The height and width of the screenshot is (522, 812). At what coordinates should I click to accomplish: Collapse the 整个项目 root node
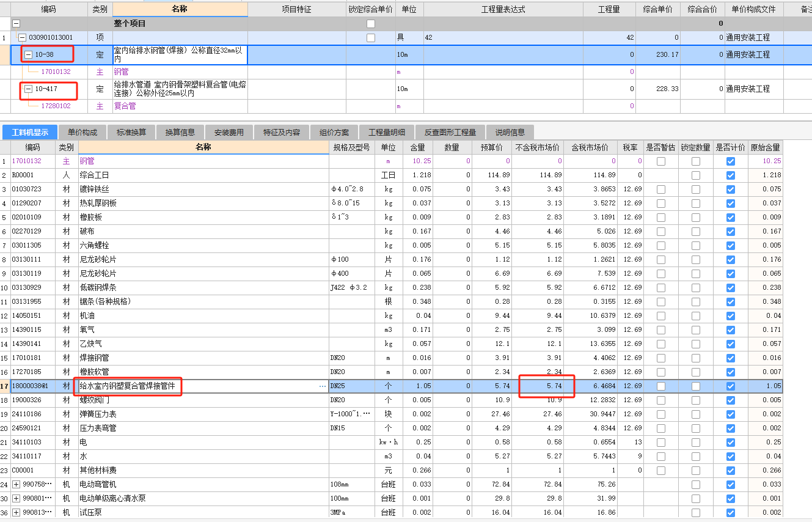pos(16,24)
